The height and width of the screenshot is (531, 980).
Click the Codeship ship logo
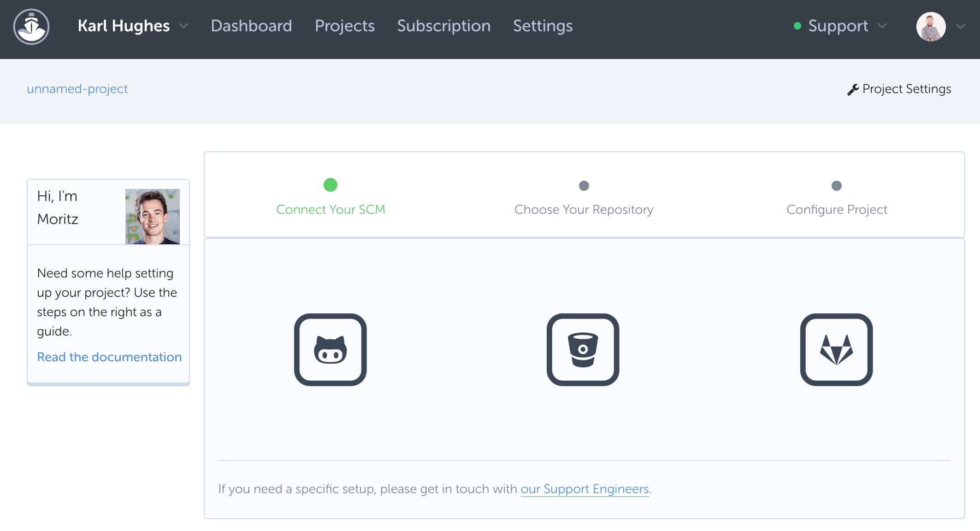[31, 27]
